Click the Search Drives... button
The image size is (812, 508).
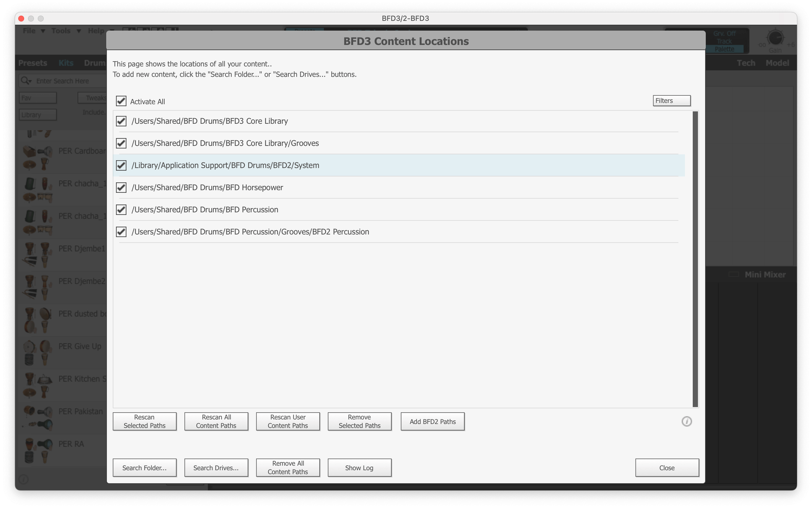(x=216, y=468)
